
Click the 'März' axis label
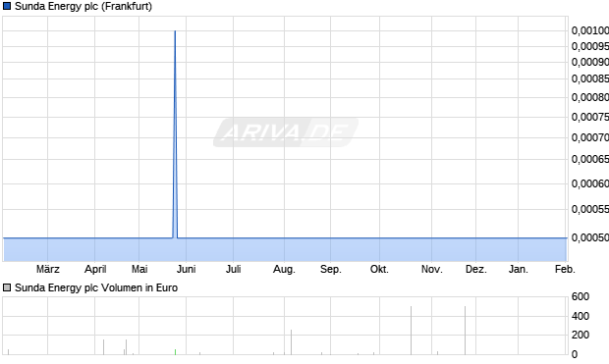[48, 269]
